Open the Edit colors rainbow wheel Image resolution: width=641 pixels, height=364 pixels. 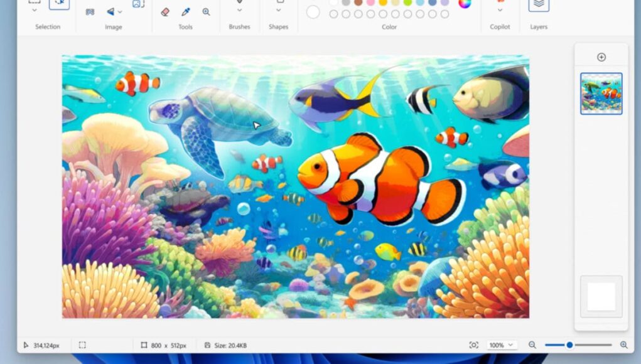[x=465, y=3]
